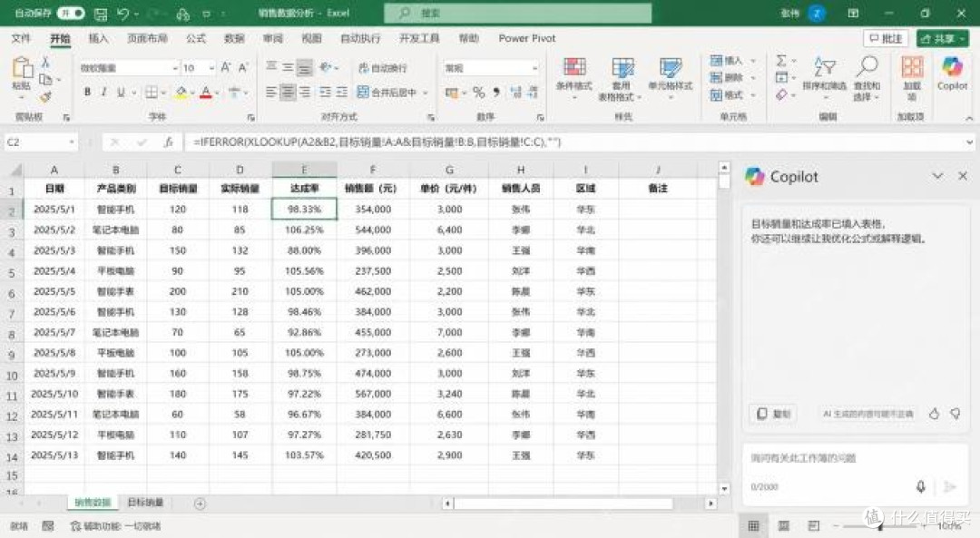980x538 pixels.
Task: Click Insert cells button
Action: [726, 61]
